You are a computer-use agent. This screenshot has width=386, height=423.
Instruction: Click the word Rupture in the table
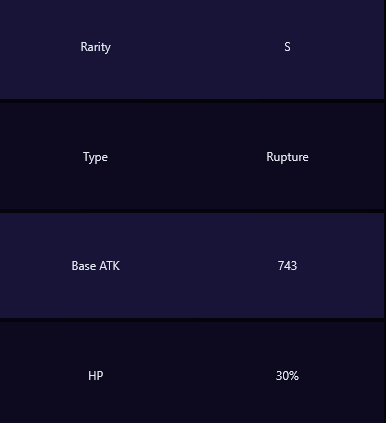287,157
